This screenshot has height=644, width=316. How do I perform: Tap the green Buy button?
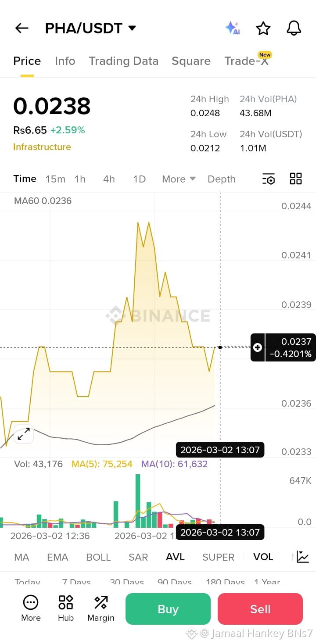point(168,609)
